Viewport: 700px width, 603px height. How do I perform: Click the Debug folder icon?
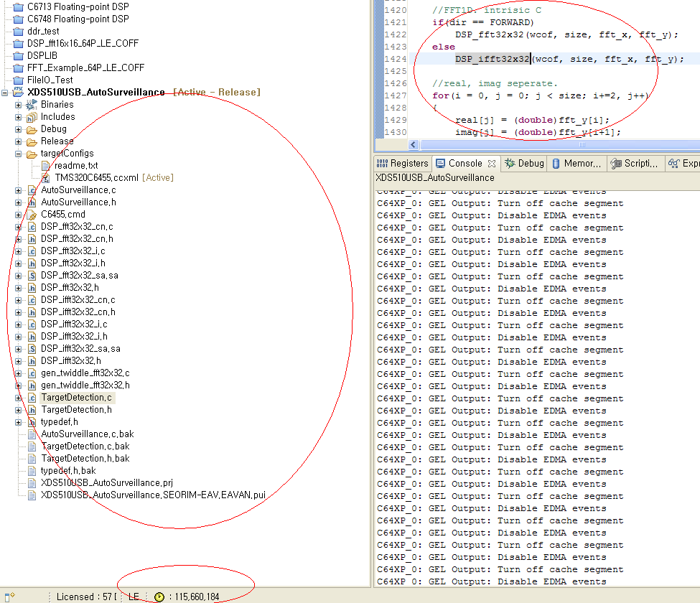point(32,130)
